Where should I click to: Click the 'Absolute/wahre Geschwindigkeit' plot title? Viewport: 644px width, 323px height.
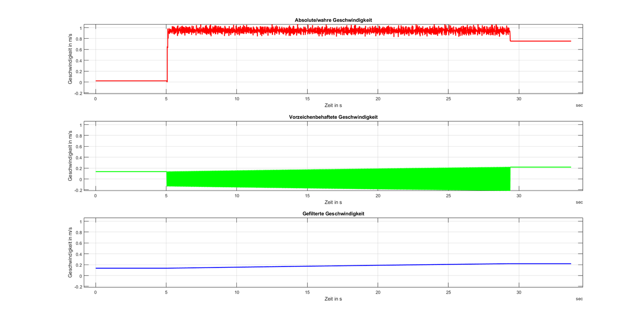tap(333, 20)
